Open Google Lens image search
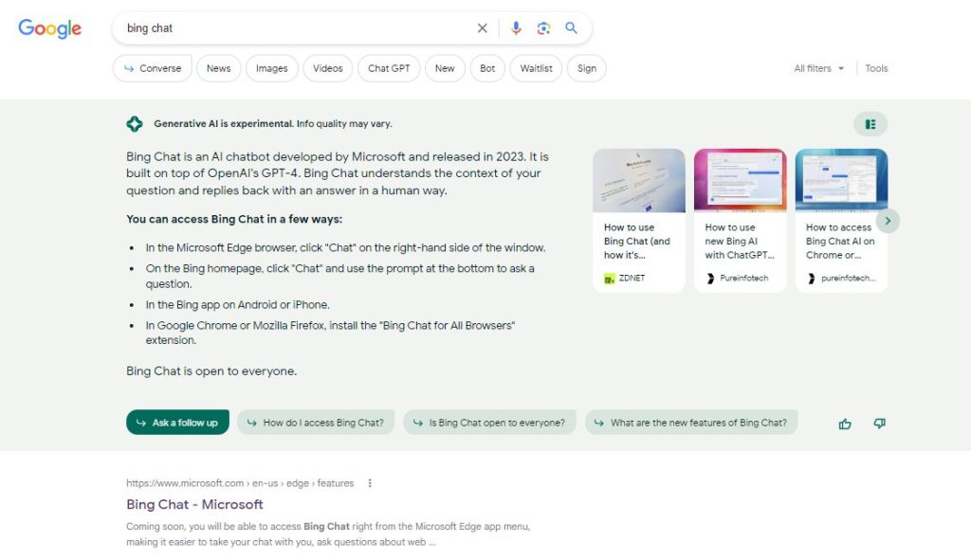 pos(543,28)
